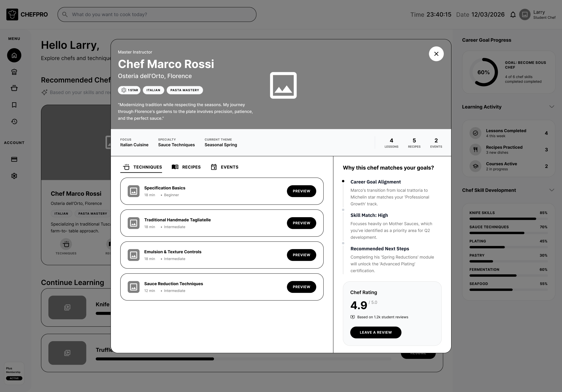Click the Lessons Completed checkmark icon

(475, 133)
